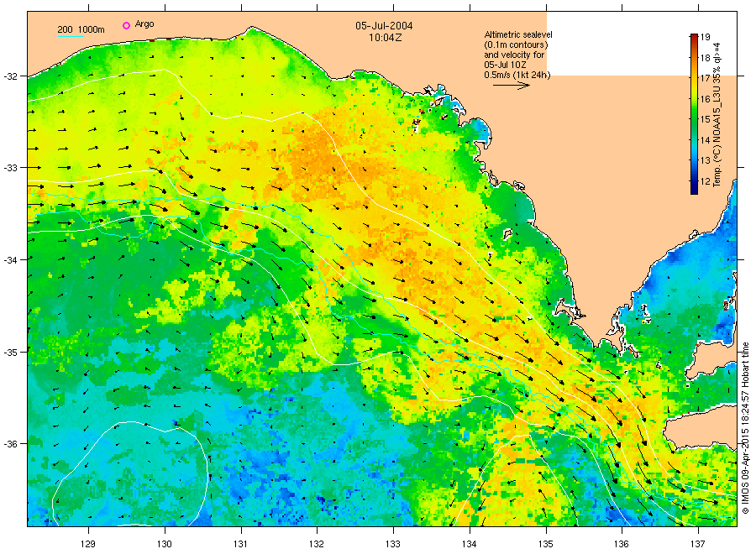Image resolution: width=756 pixels, height=554 pixels.
Task: Click the 19 value on color scale
Action: (706, 37)
